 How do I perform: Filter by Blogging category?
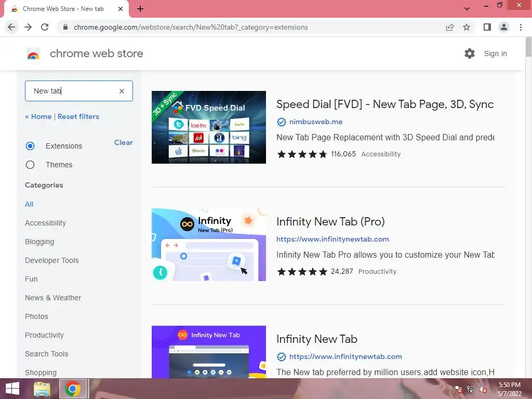coord(39,242)
